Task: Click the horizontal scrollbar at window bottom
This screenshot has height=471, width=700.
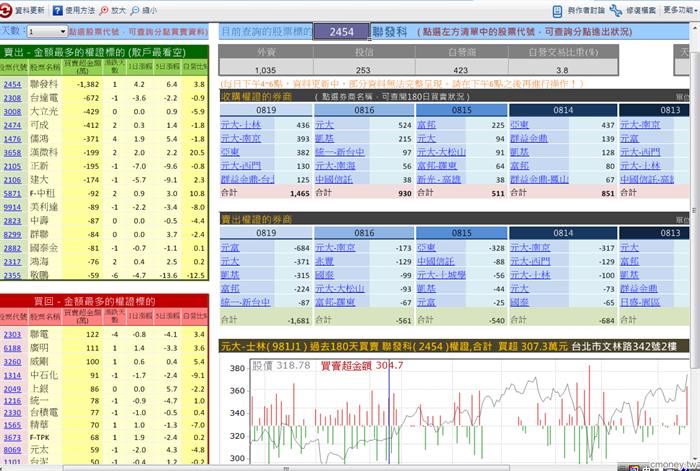Action: [x=286, y=468]
